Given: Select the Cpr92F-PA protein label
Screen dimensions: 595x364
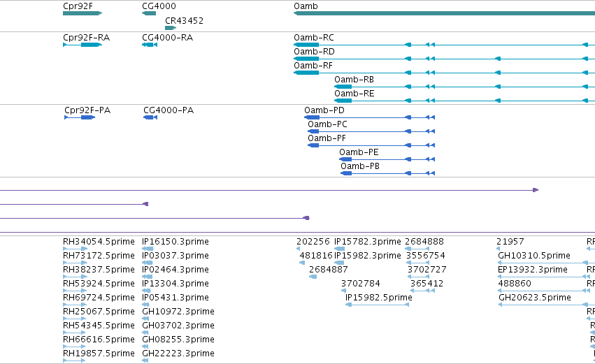Looking at the screenshot, I should [87, 110].
